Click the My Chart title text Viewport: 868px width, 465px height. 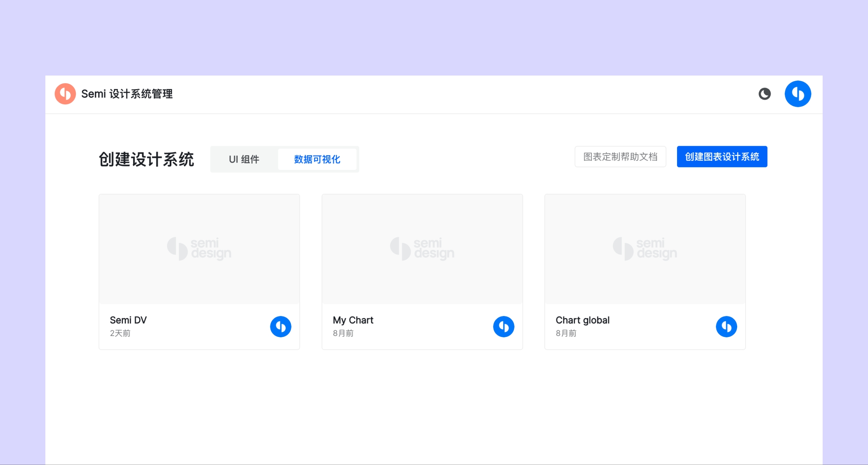pyautogui.click(x=353, y=320)
